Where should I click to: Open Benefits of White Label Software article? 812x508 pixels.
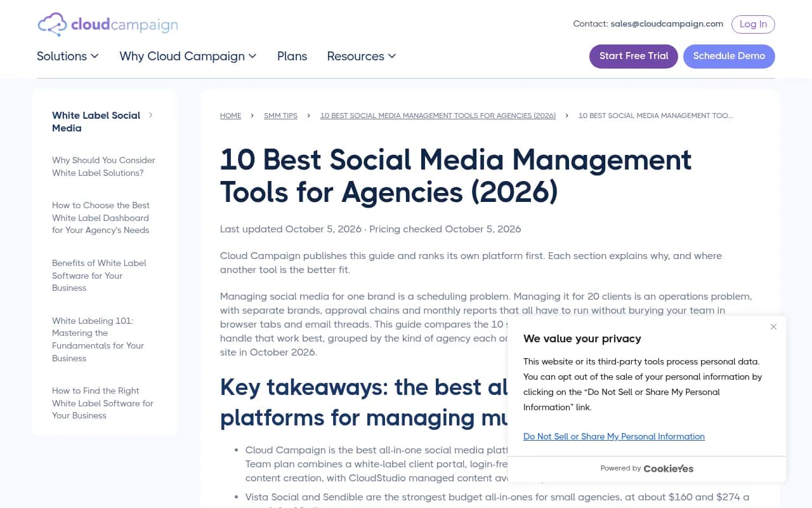click(99, 276)
